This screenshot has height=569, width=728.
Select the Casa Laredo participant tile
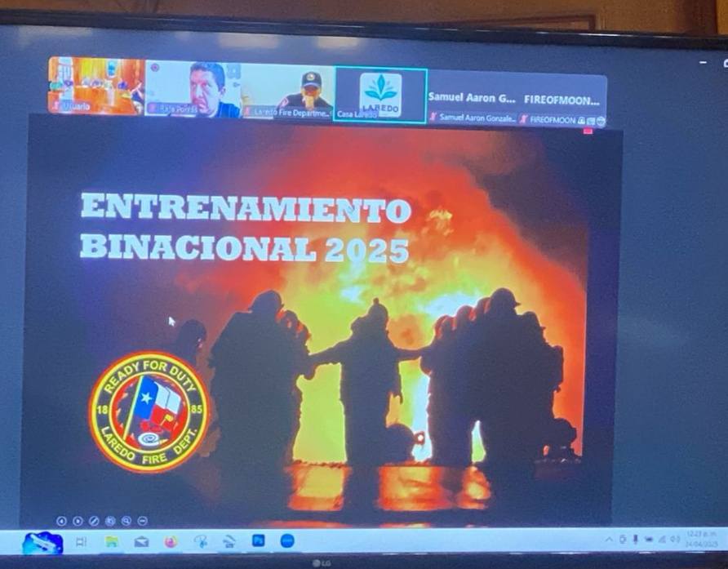pyautogui.click(x=380, y=94)
